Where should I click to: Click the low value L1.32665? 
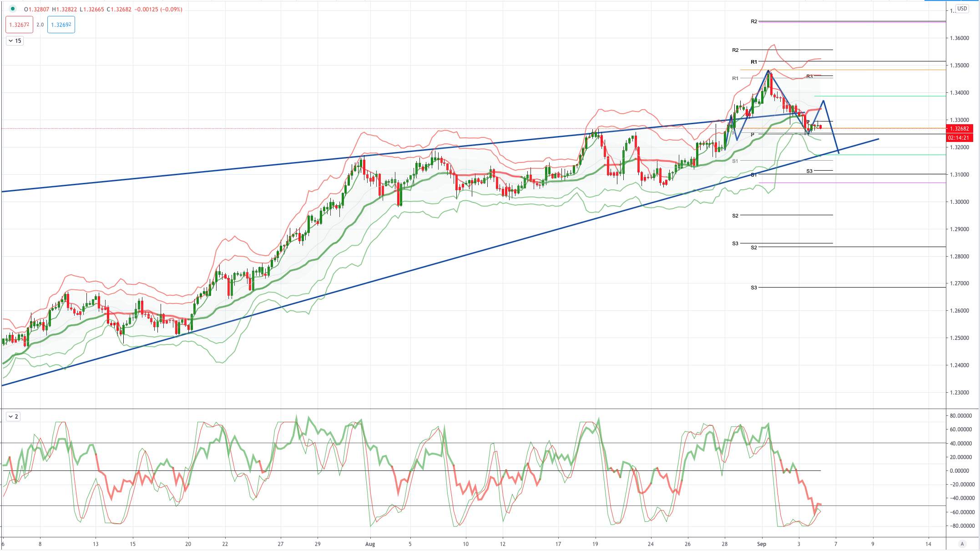click(x=92, y=10)
